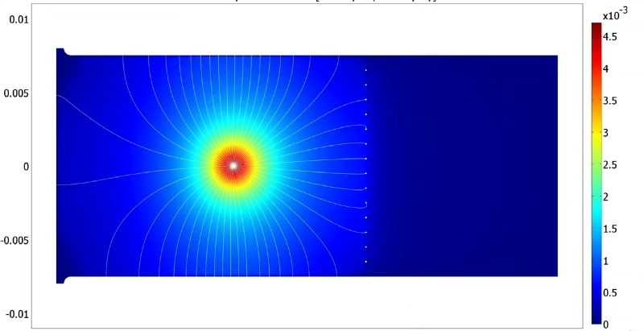Click the positive 0.005 y-axis tick label
Image resolution: width=644 pixels, height=331 pixels.
(x=16, y=93)
